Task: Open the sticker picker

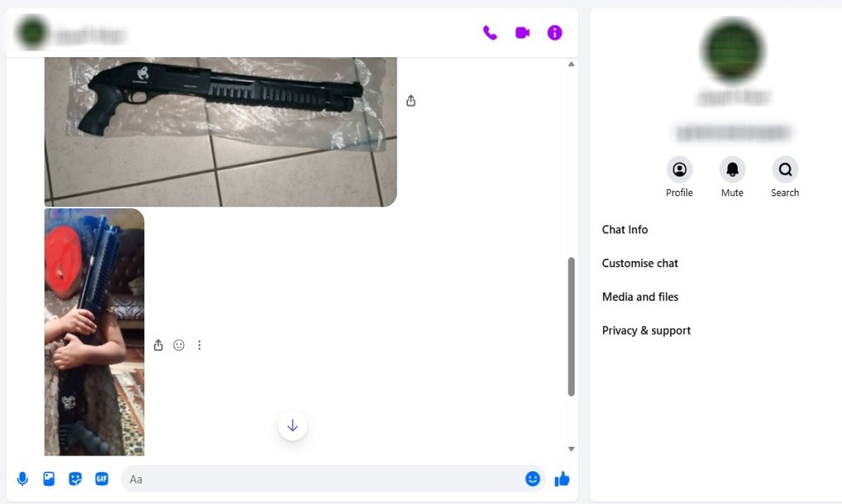Action: (76, 479)
